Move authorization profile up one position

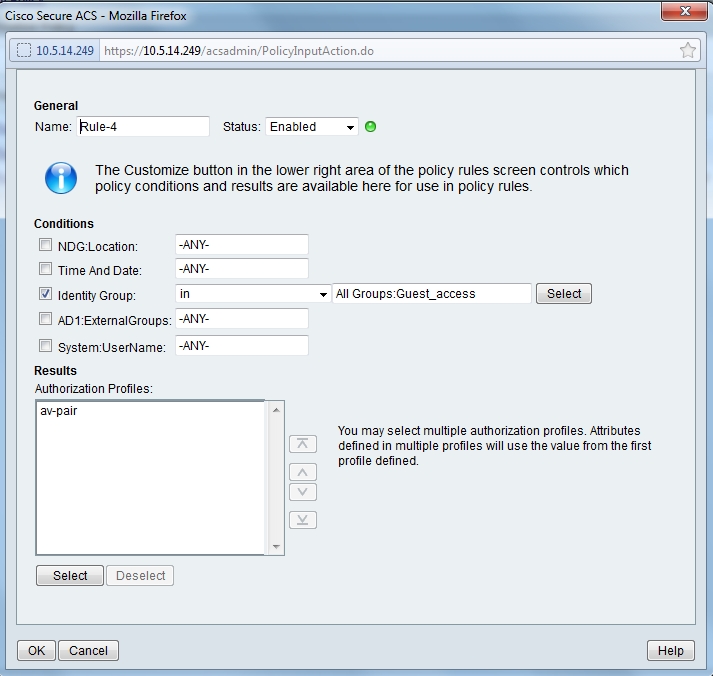pos(303,472)
